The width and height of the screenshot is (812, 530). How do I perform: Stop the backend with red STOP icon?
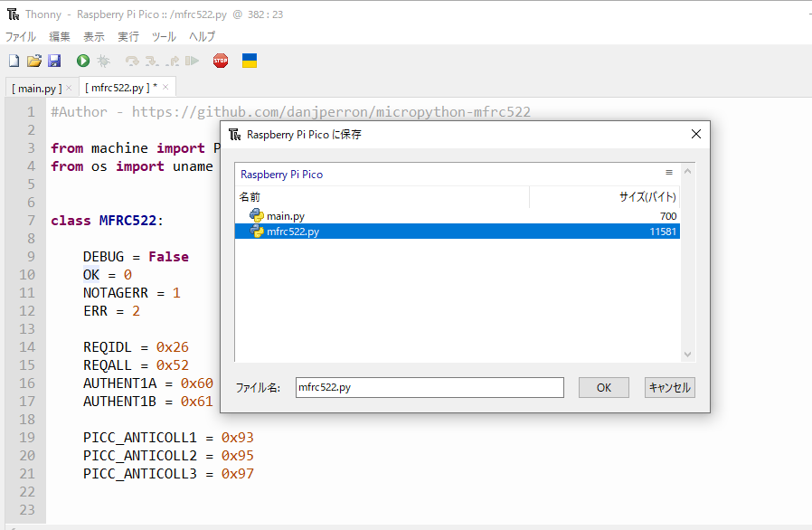(221, 62)
